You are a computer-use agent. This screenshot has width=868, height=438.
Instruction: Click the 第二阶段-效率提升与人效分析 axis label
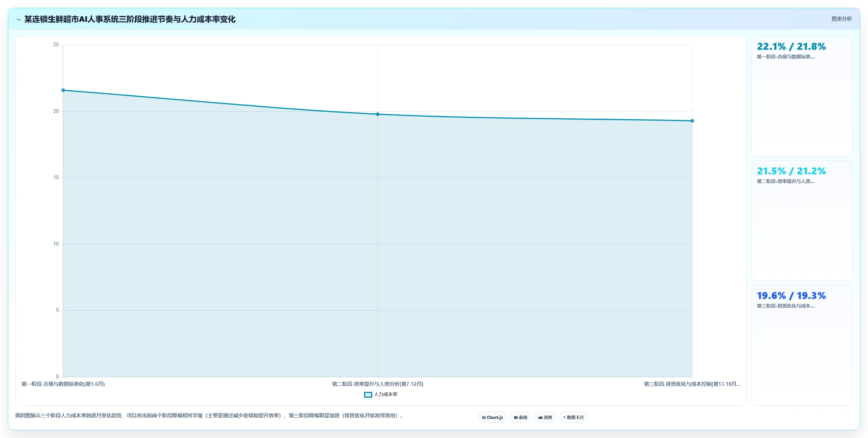pos(378,384)
